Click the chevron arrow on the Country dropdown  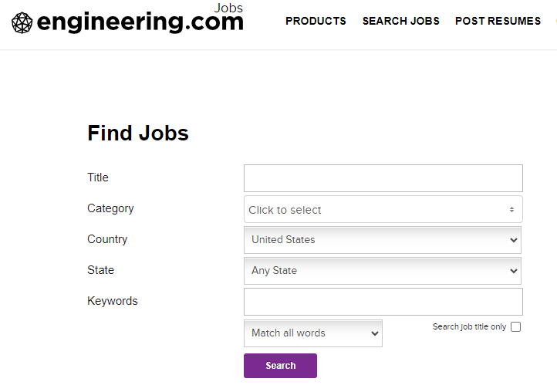point(513,240)
